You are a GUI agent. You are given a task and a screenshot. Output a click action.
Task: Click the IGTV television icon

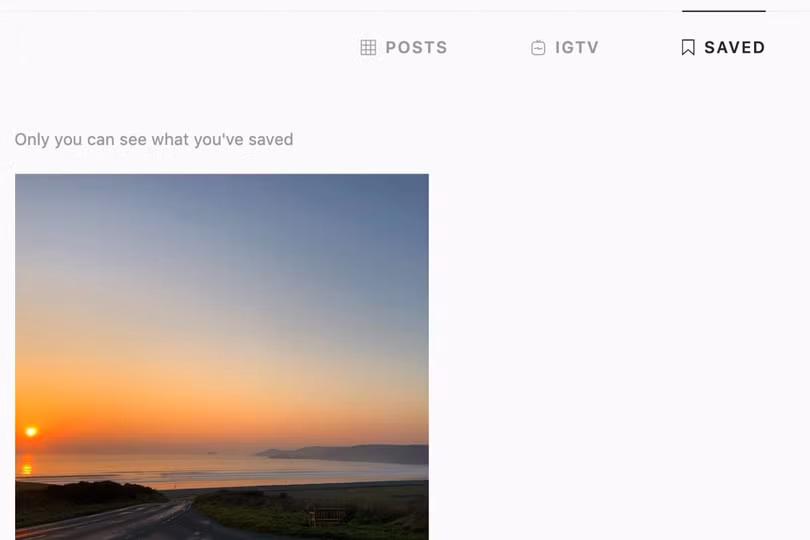(538, 48)
